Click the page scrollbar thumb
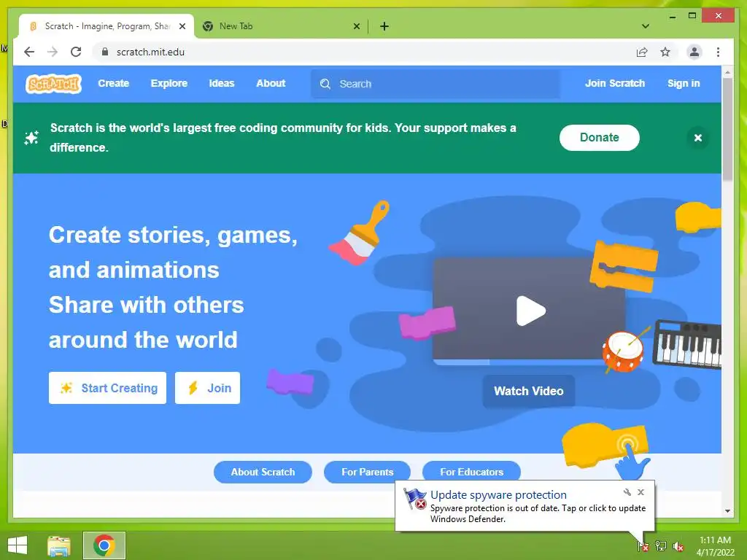This screenshot has width=747, height=560. [x=727, y=128]
